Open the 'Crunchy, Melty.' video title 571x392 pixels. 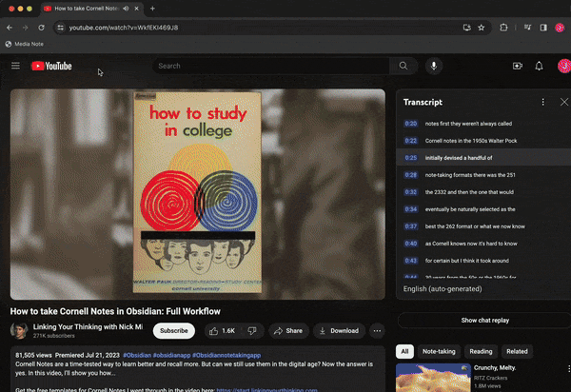[x=495, y=368]
